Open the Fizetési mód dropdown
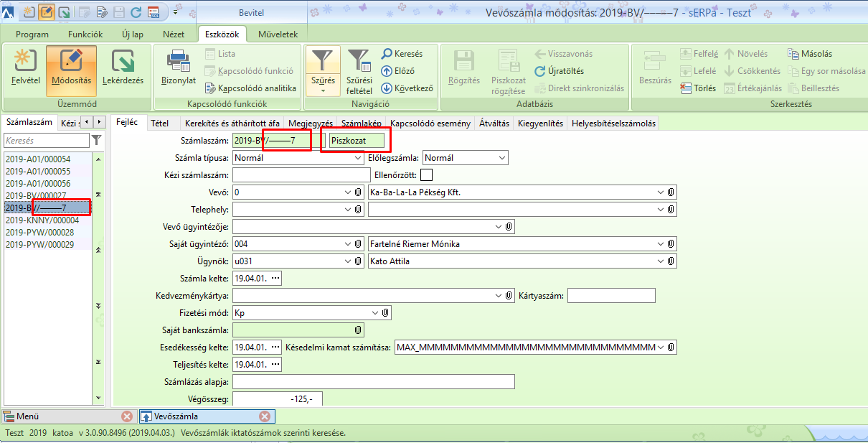Viewport: 868px width, 443px height. coord(375,313)
